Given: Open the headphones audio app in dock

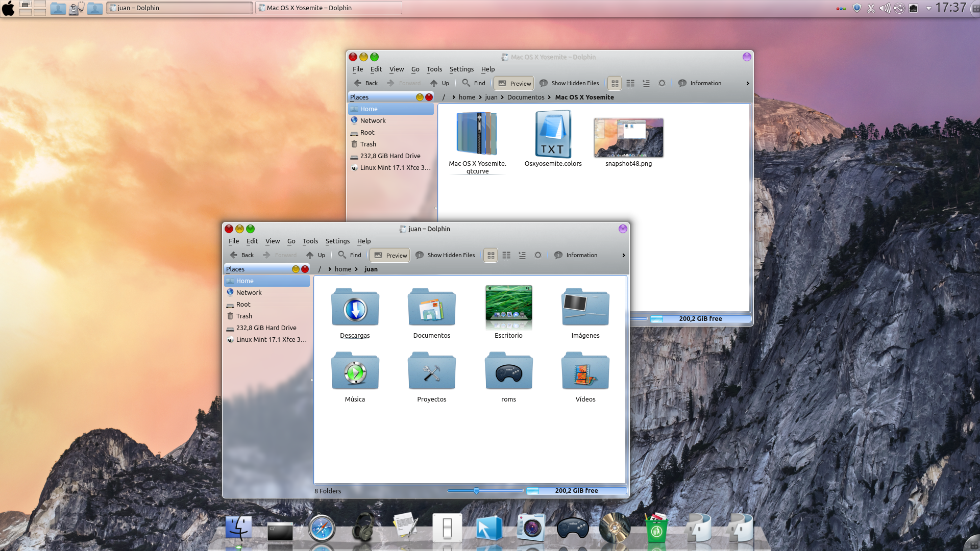Looking at the screenshot, I should pos(363,527).
